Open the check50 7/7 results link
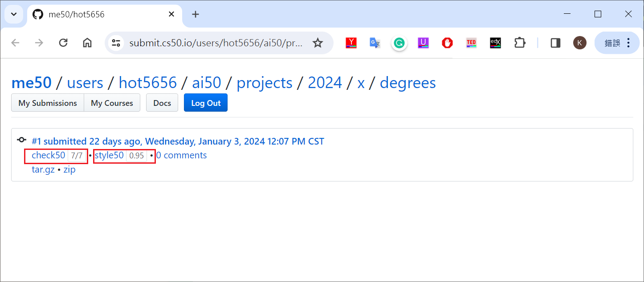 49,155
